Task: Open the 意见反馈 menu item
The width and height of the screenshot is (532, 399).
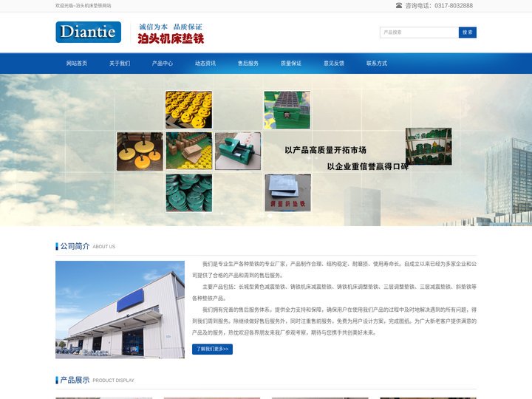Action: pyautogui.click(x=334, y=64)
